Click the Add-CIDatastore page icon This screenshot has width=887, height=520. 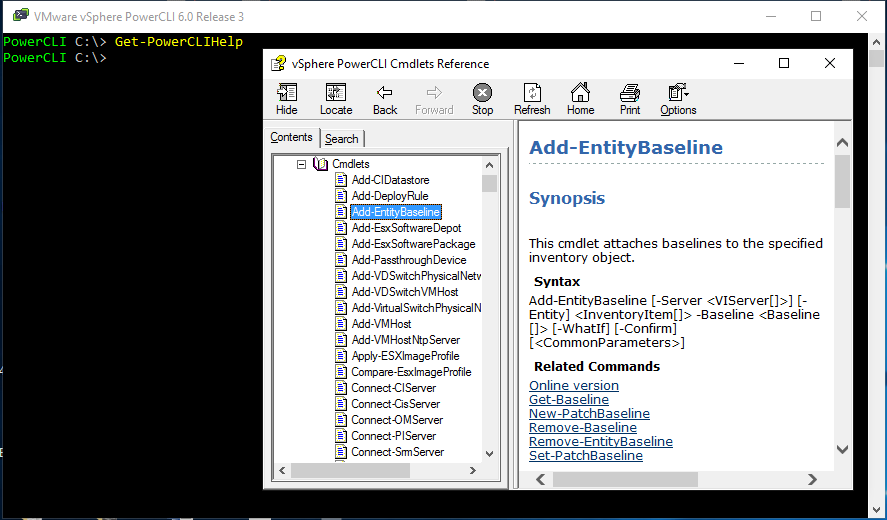click(x=341, y=180)
